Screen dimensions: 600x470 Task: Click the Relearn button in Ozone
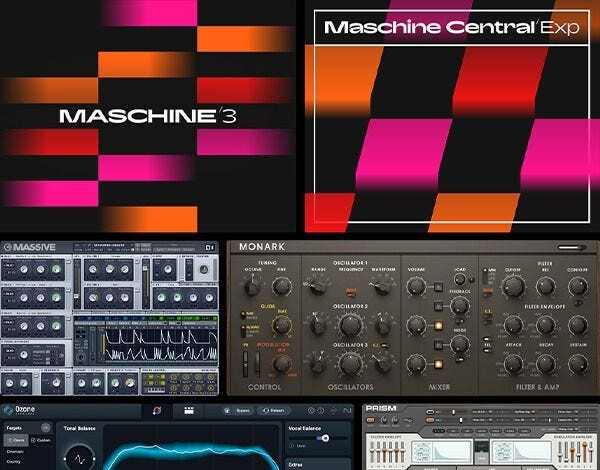pos(274,411)
